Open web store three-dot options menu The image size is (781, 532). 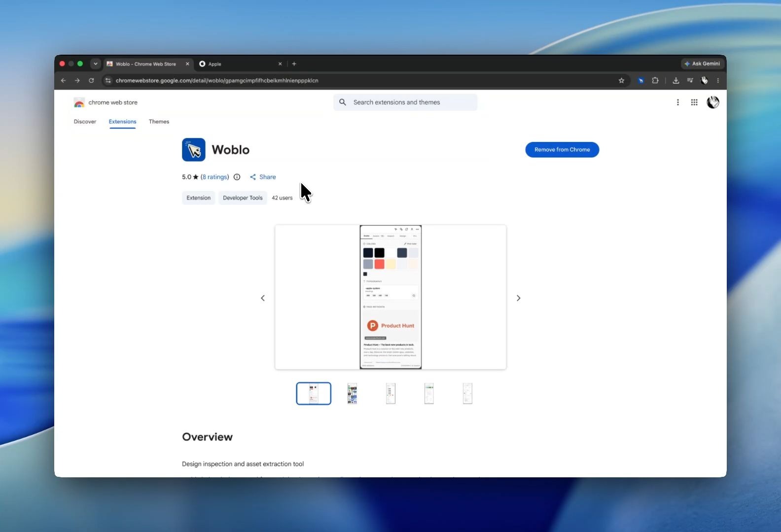click(678, 102)
